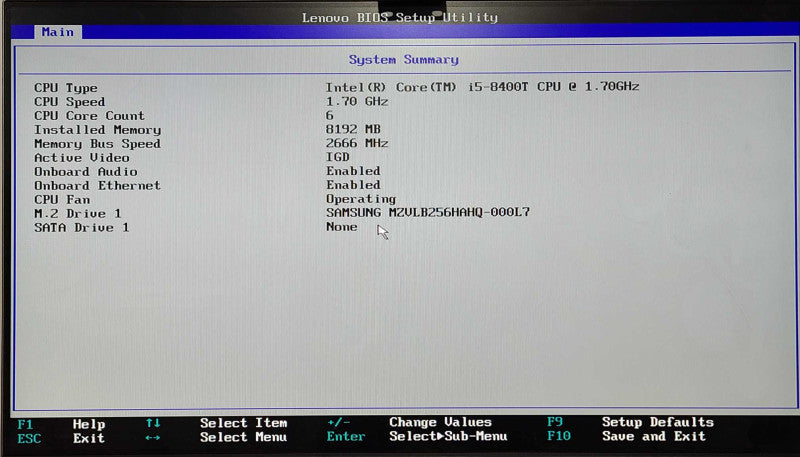
Task: Click the Save and Exit legend label
Action: 654,436
